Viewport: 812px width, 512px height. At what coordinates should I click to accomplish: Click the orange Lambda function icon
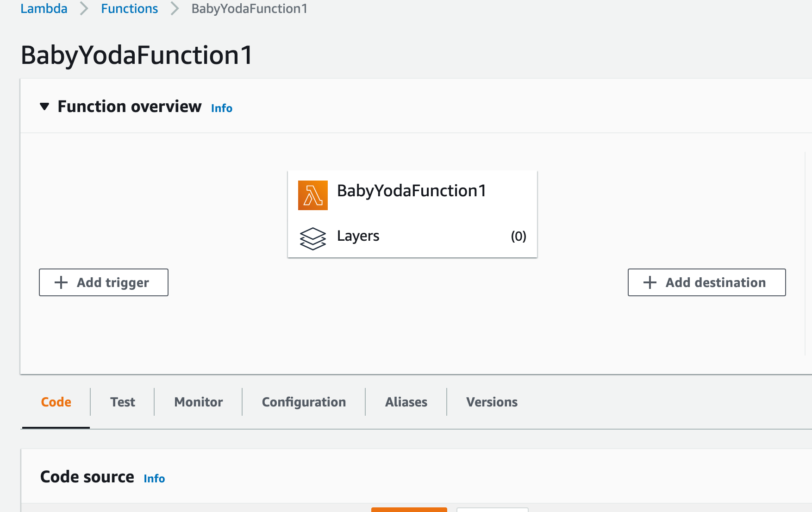(x=313, y=195)
